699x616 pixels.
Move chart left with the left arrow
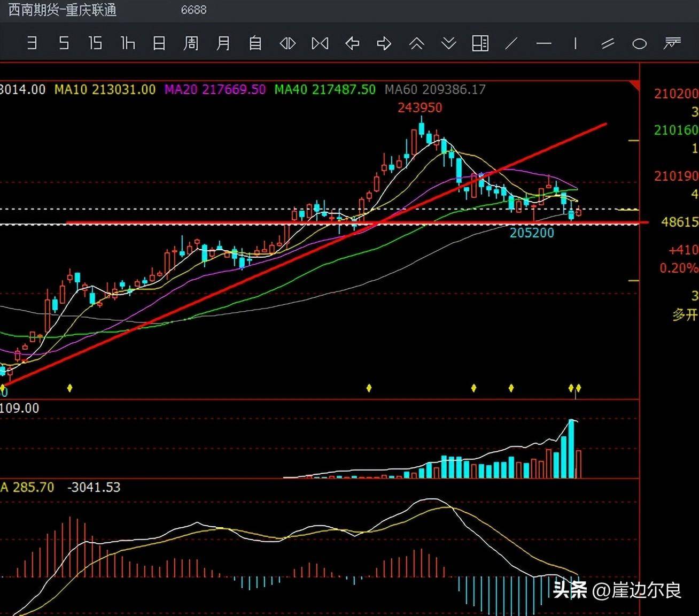(352, 43)
